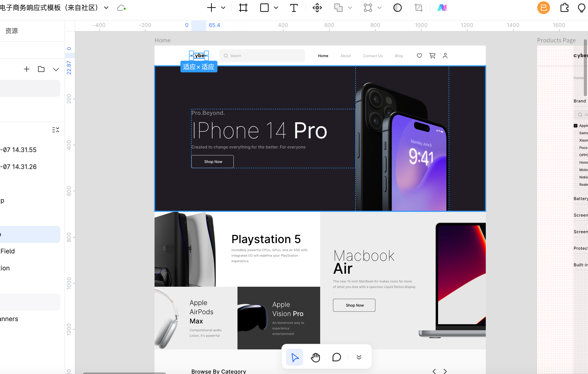The width and height of the screenshot is (588, 374).
Task: Select the layer ending 'anners'
Action: [9, 319]
